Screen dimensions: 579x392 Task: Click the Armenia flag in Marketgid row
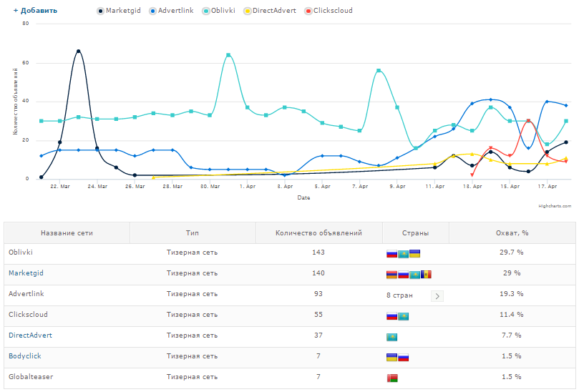[391, 275]
